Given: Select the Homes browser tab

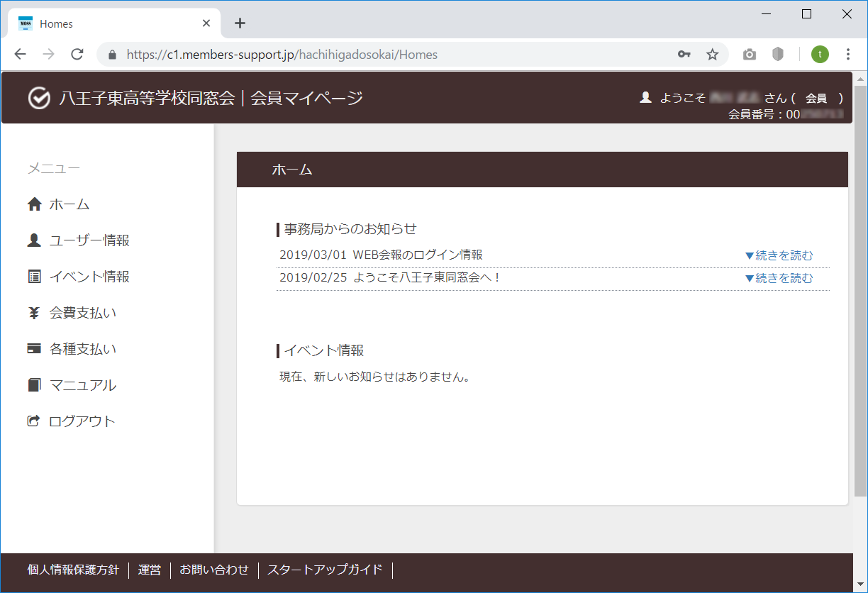Looking at the screenshot, I should (114, 23).
